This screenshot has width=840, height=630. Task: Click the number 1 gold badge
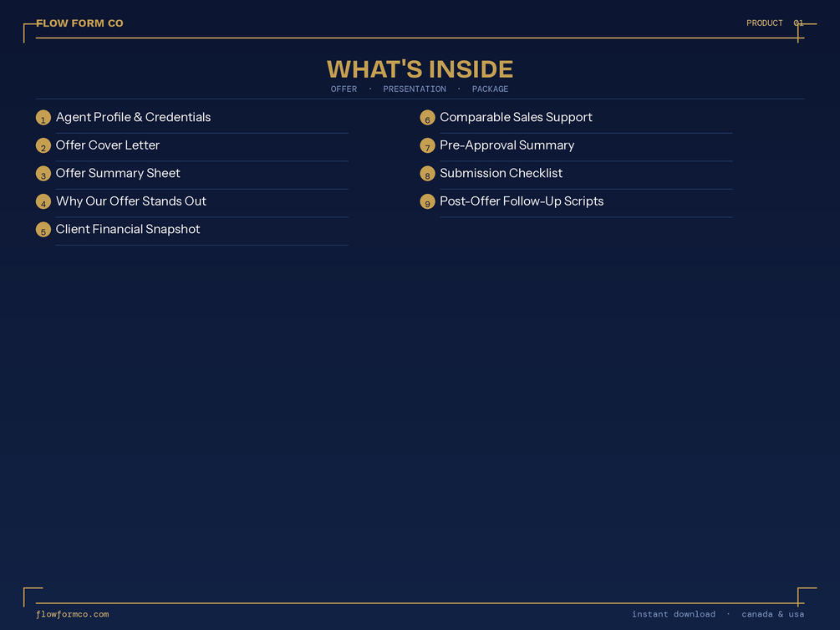click(x=43, y=117)
